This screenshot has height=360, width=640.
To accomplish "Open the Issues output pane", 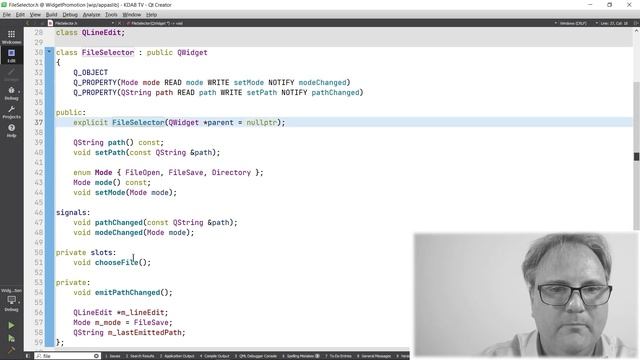I will click(x=113, y=356).
